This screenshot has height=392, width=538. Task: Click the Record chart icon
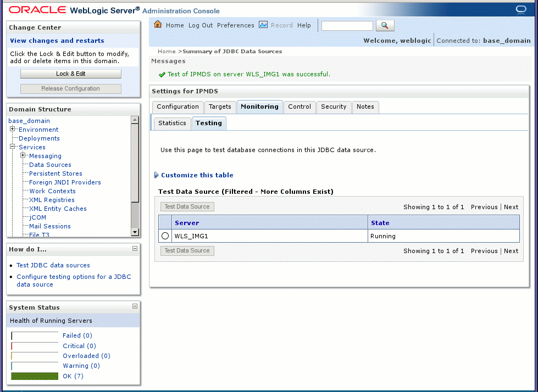click(263, 25)
